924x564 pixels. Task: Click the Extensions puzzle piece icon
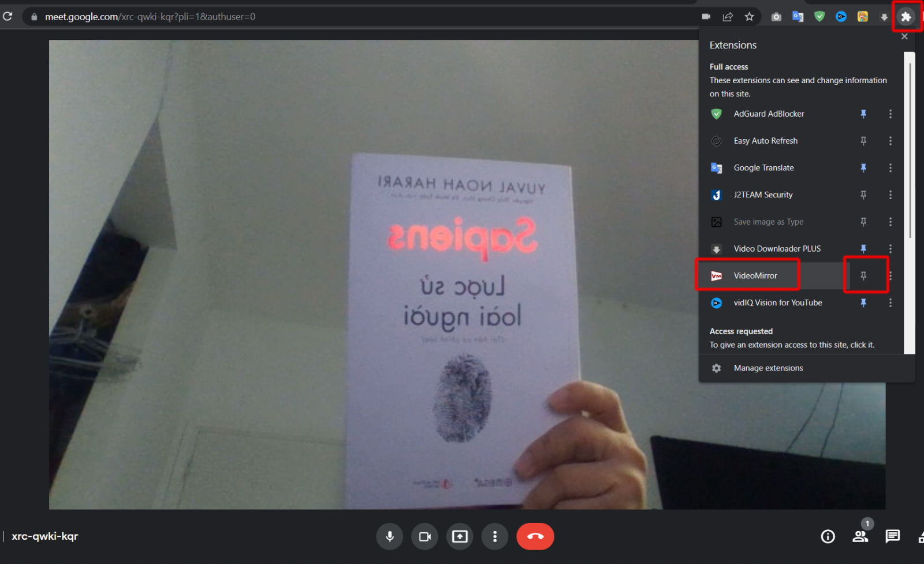[x=906, y=17]
